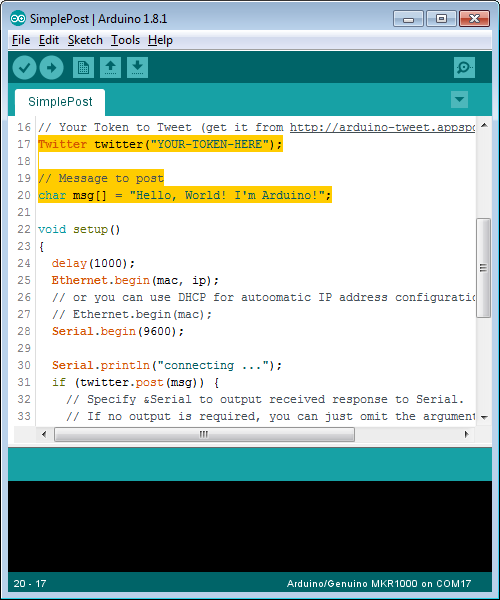This screenshot has width=500, height=600.
Task: Click the horizontal scrollbar thumb
Action: coord(204,434)
